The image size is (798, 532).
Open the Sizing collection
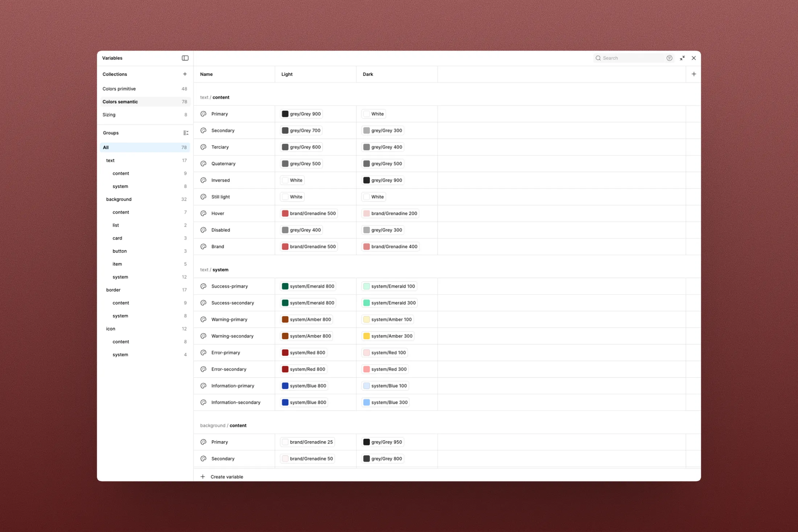(x=145, y=115)
